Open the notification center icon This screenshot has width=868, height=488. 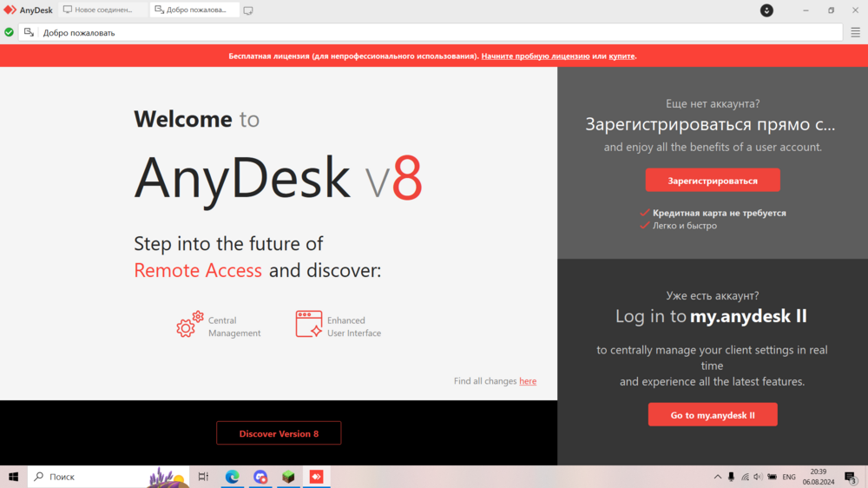point(851,477)
